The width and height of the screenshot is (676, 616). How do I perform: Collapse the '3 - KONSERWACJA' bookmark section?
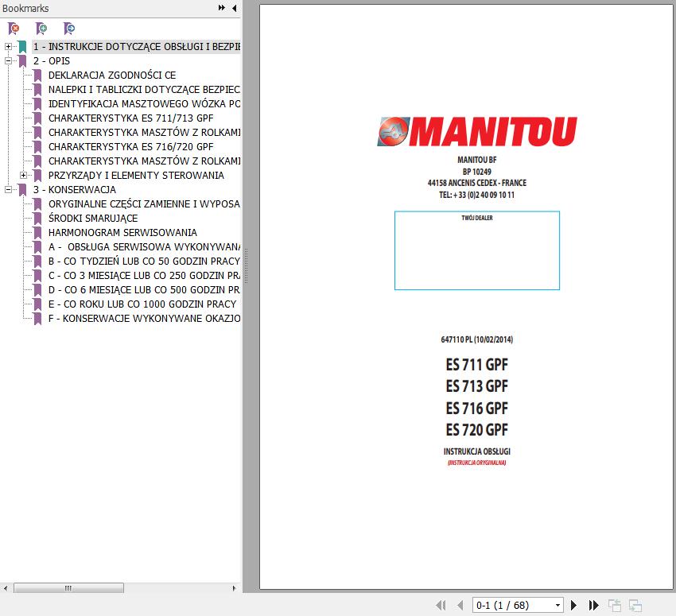point(8,189)
